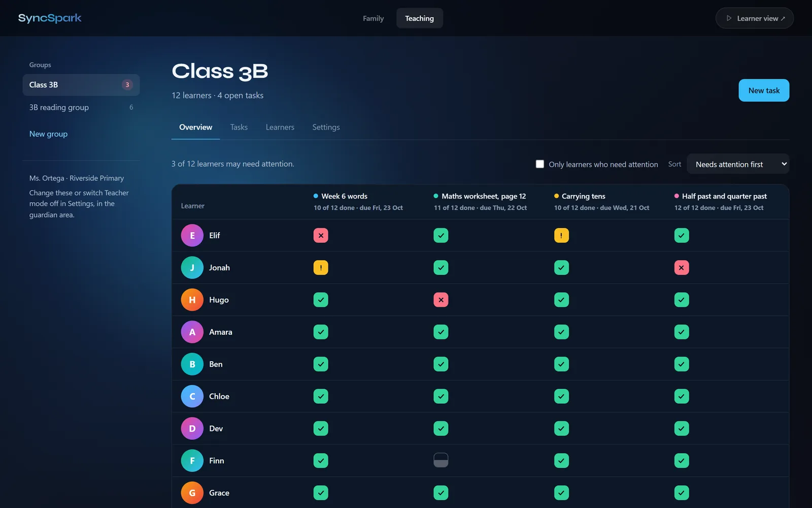
Task: Click Jonah's red cross for Half past task
Action: click(682, 268)
